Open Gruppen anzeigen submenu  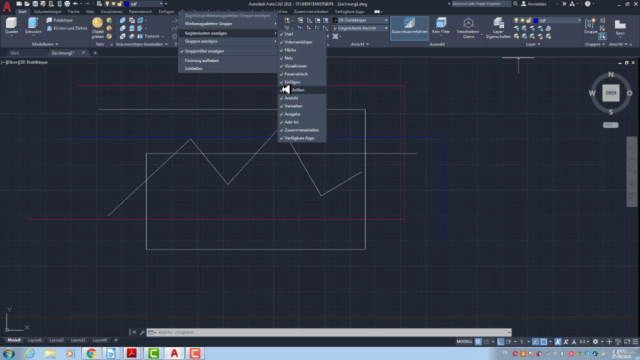coord(228,42)
